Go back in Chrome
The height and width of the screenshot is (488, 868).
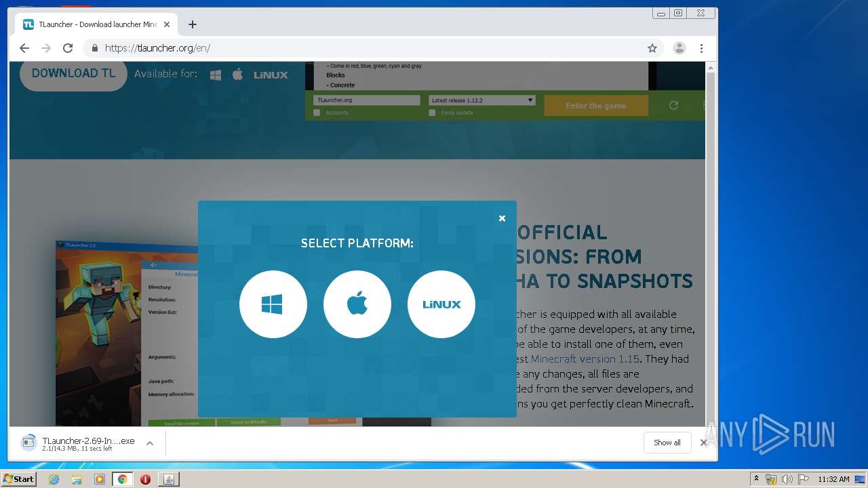(24, 48)
